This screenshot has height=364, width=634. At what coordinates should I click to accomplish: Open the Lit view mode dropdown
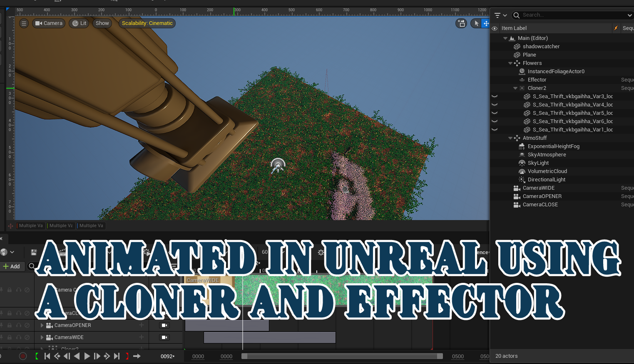79,23
